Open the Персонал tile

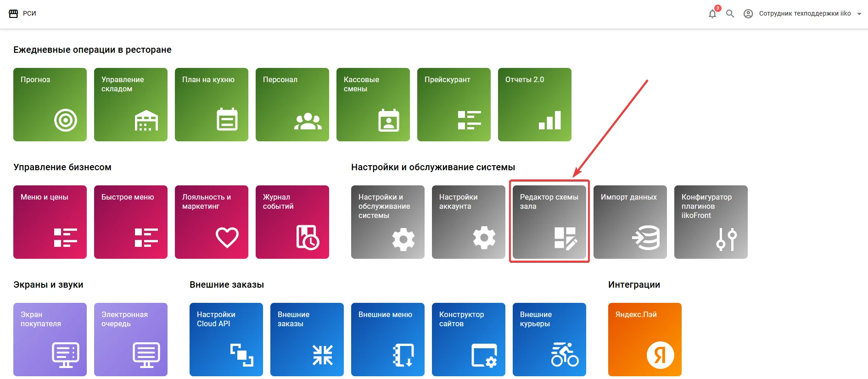292,105
